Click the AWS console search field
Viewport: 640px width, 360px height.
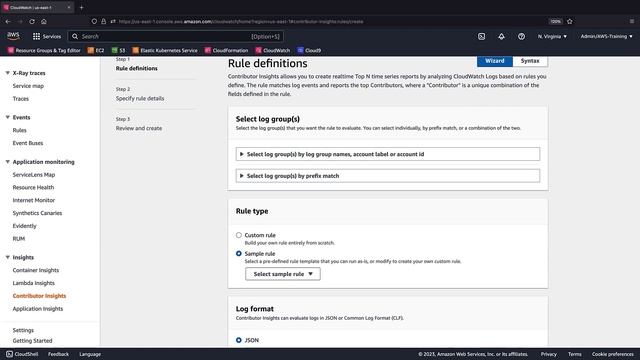tap(176, 36)
